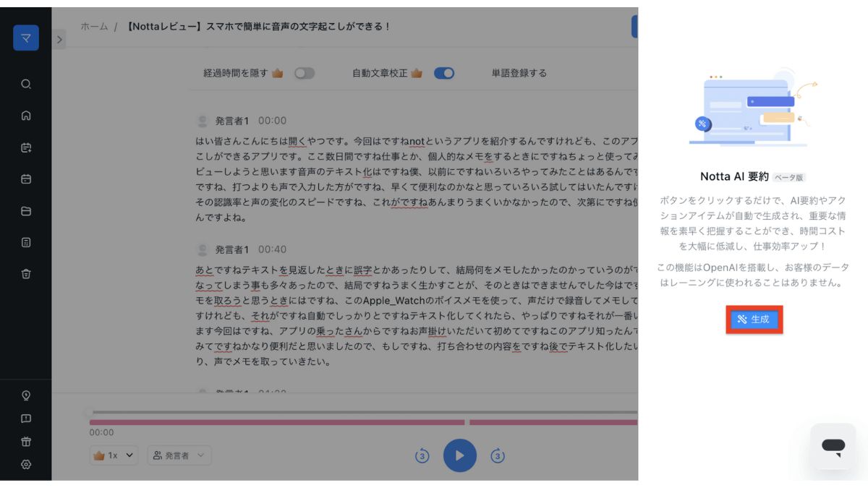The width and height of the screenshot is (868, 488).
Task: Click the Notta logo icon in sidebar
Action: pos(25,38)
